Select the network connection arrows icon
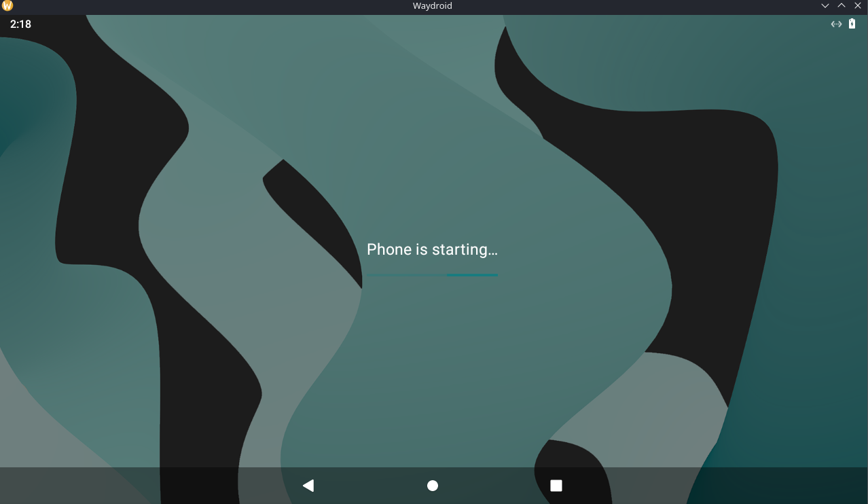Screen dimensions: 868x504 coord(835,24)
